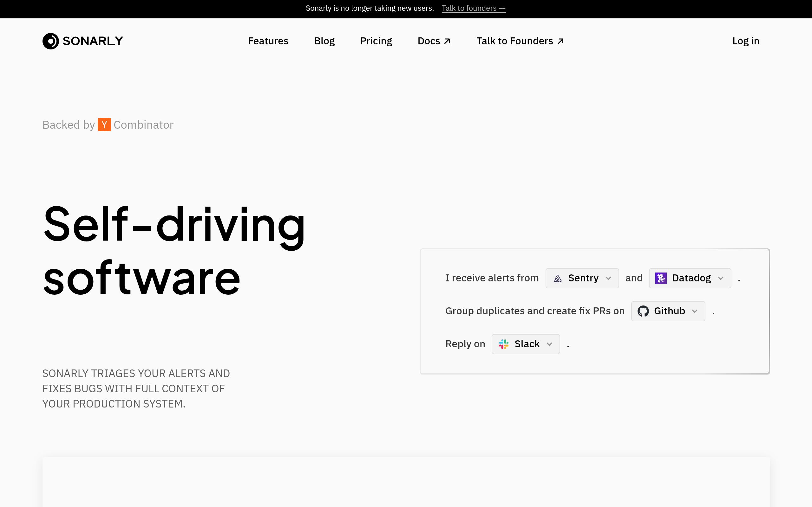Screen dimensions: 812x507
Task: Open the Pricing nav item
Action: pyautogui.click(x=376, y=41)
